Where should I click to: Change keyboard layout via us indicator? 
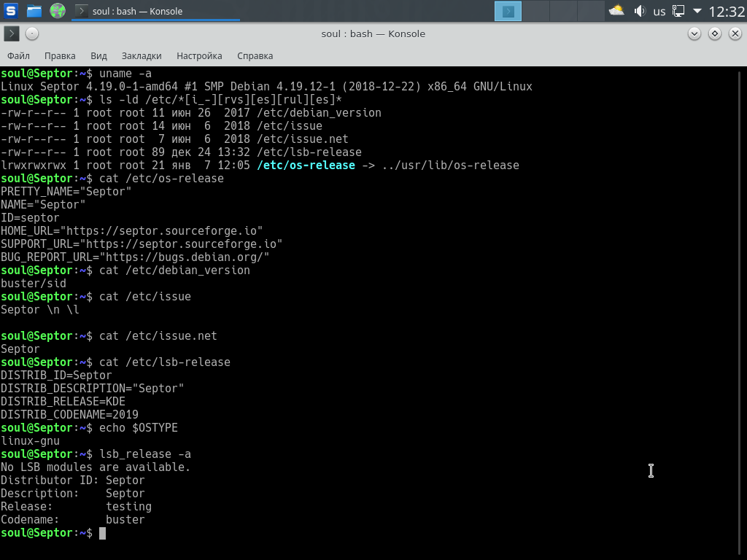tap(659, 12)
